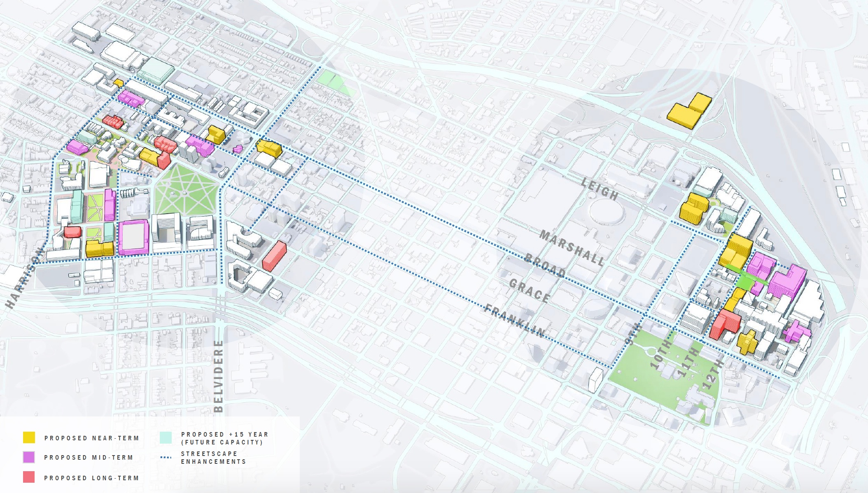Click the HARRISON street label
Image resolution: width=868 pixels, height=493 pixels.
point(24,278)
